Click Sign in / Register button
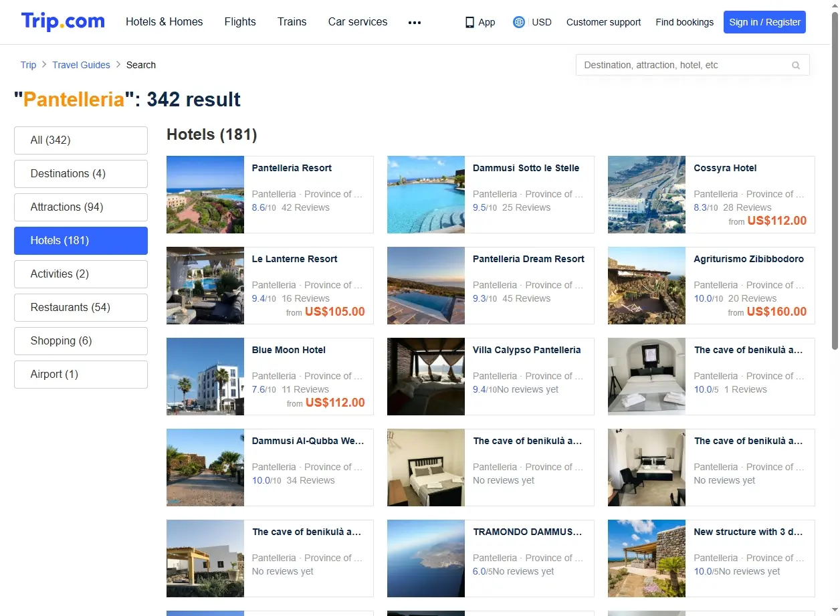840x616 pixels. [x=765, y=22]
